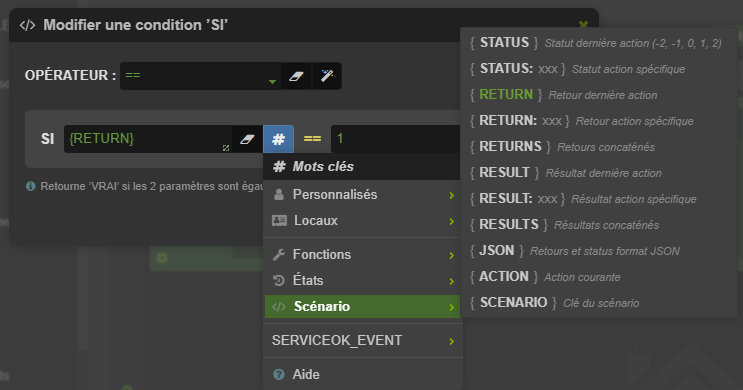Expand the Locaux chevron arrow
The height and width of the screenshot is (390, 743).
452,221
